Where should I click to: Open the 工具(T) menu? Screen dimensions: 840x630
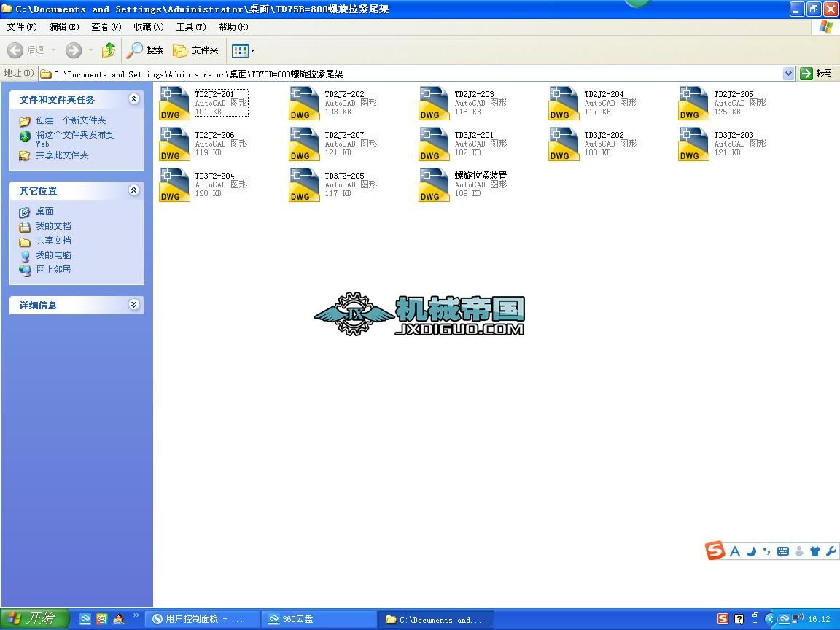191,27
